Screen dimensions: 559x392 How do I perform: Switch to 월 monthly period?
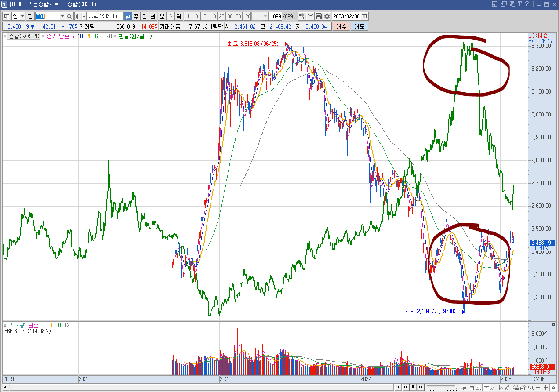tap(144, 16)
